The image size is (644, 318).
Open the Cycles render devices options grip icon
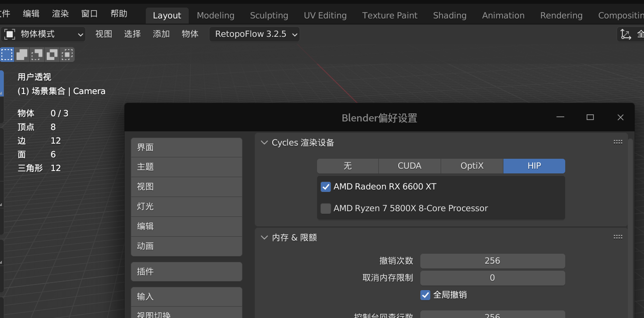pyautogui.click(x=618, y=141)
